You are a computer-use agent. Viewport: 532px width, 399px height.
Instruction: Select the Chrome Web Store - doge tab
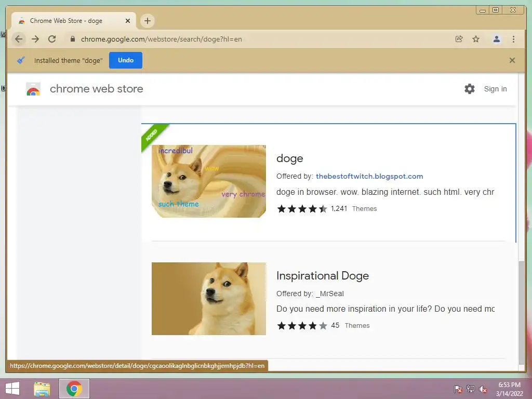pos(74,21)
